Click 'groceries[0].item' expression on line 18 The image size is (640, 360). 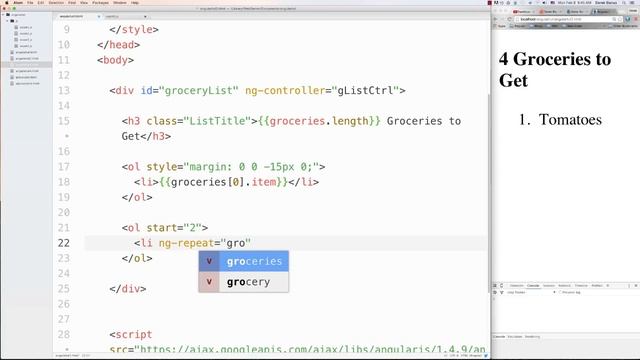[223, 182]
